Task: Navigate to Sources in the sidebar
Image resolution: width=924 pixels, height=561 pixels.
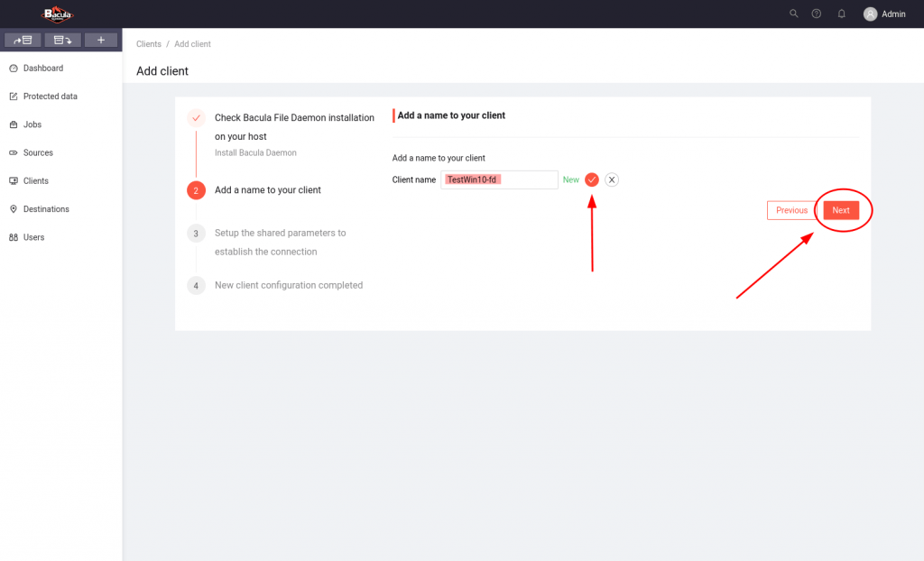Action: pos(38,152)
